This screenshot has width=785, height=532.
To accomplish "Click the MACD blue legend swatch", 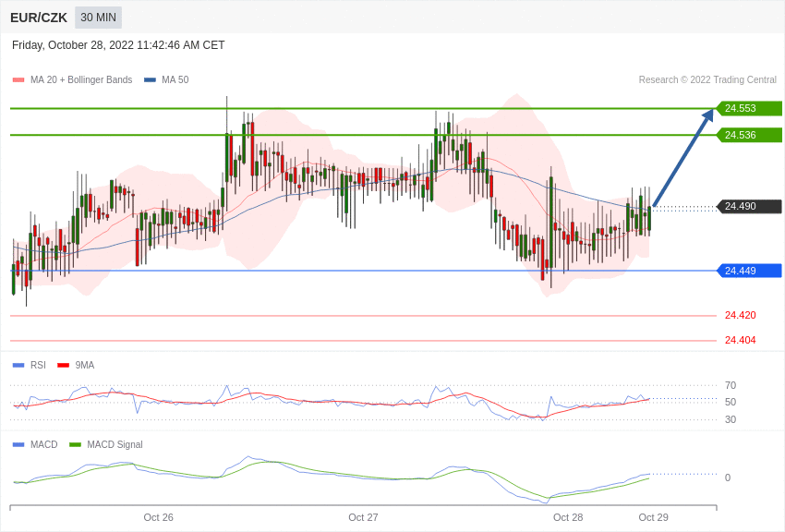I will (x=18, y=444).
